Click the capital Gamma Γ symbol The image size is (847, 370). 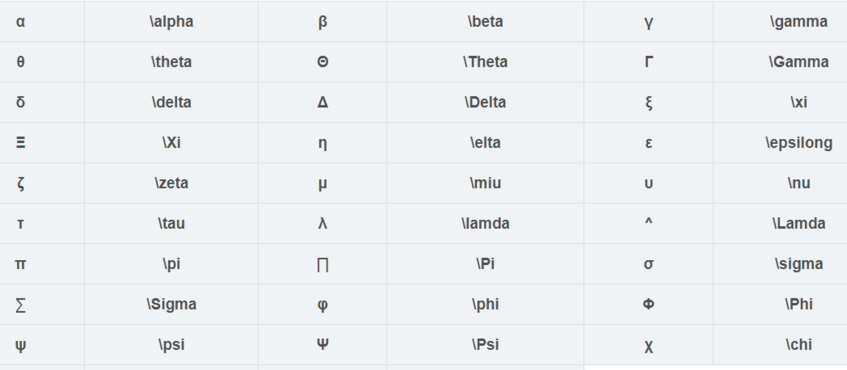tap(649, 62)
